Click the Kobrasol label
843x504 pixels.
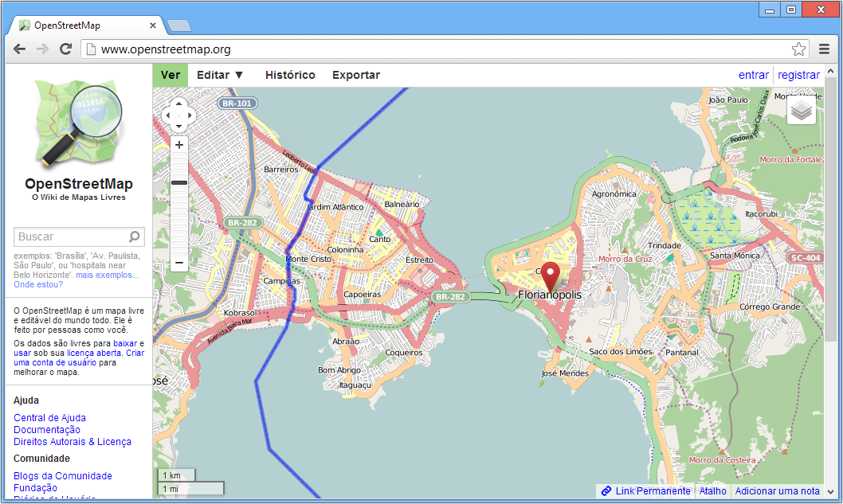[x=241, y=313]
